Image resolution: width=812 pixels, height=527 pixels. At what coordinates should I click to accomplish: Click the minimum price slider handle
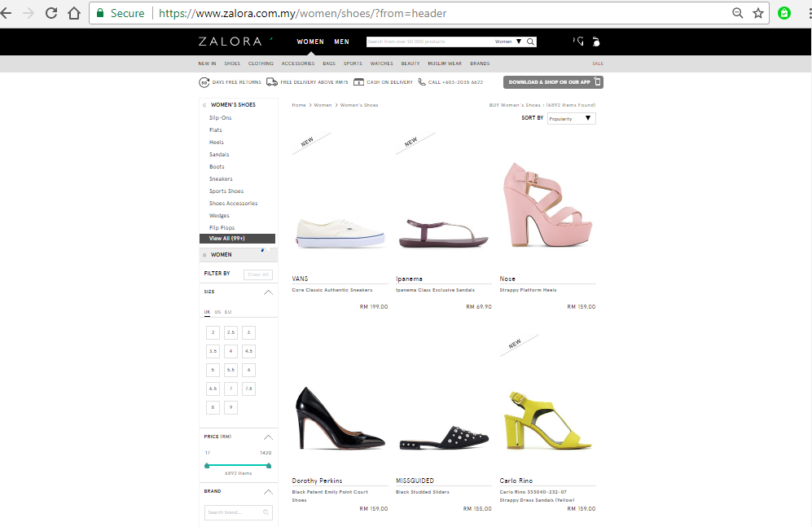point(207,466)
